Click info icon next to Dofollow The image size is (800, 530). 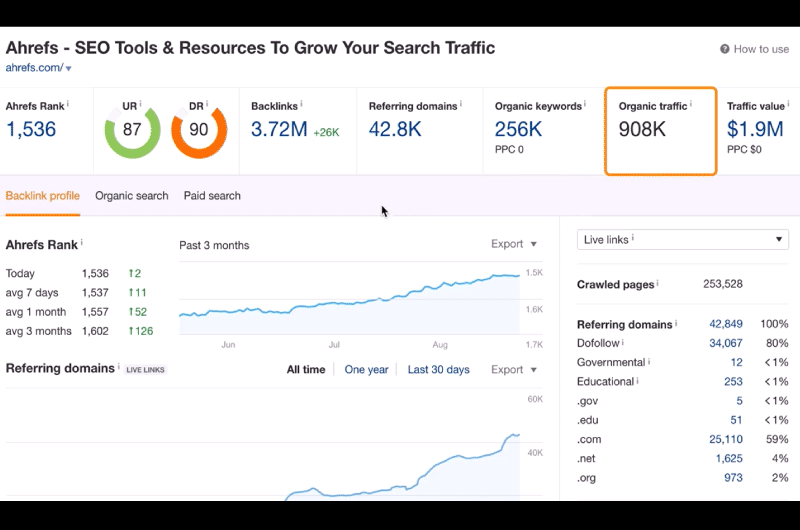(x=623, y=341)
